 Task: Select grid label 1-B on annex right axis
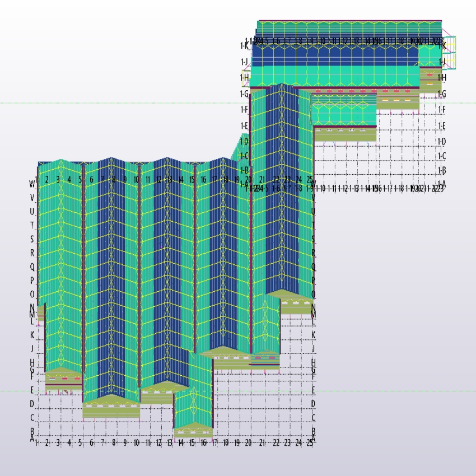tap(442, 170)
